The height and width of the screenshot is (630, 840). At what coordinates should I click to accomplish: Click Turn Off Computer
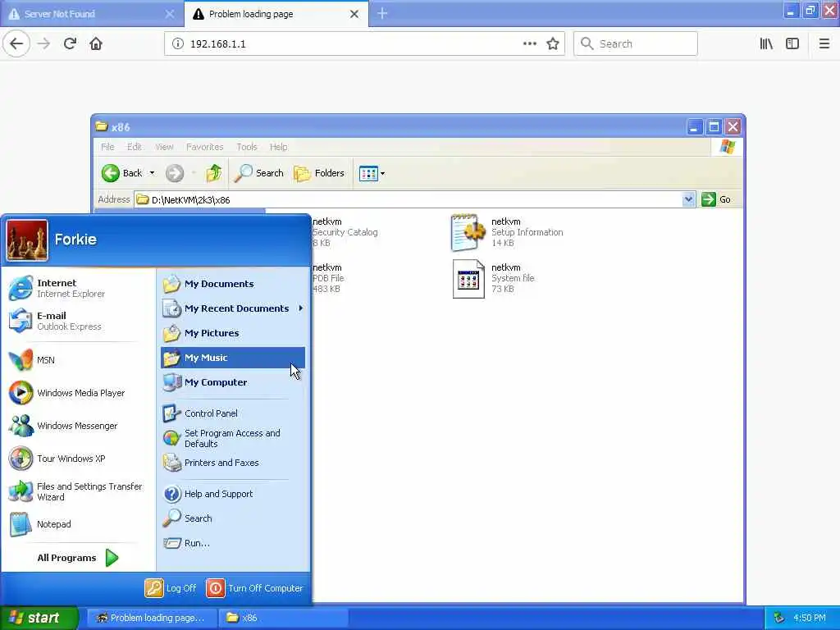[x=254, y=588]
